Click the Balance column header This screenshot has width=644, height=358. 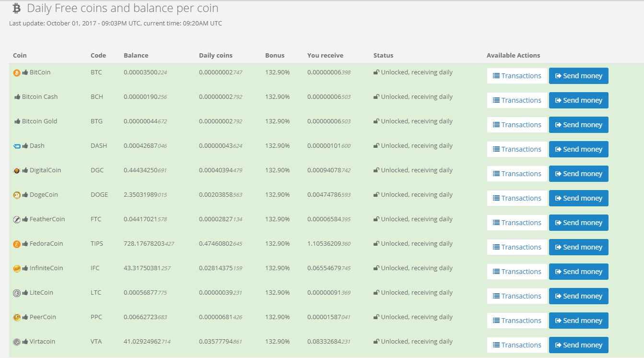tap(136, 55)
